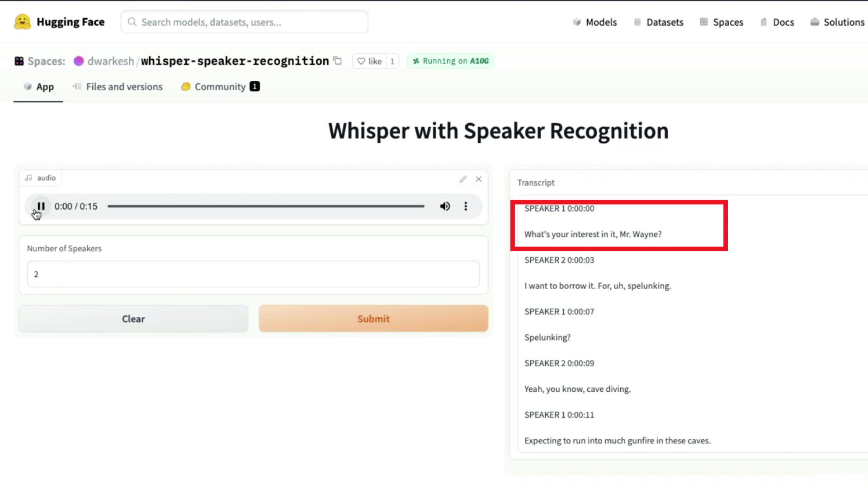The image size is (868, 488).
Task: Pause the audio playback
Action: click(41, 206)
